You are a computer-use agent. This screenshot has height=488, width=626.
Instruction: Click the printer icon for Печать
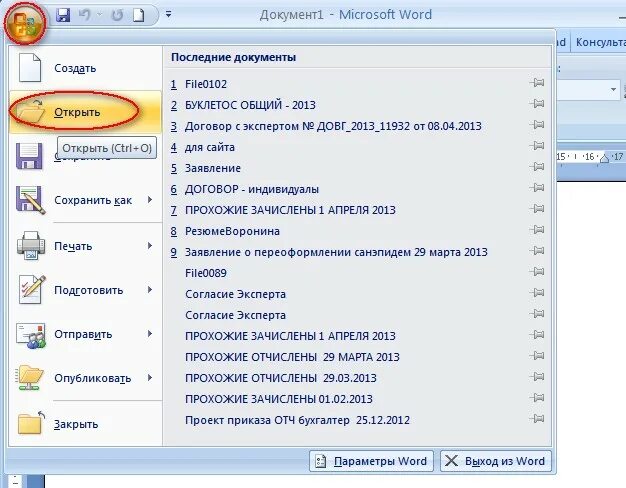click(x=30, y=245)
